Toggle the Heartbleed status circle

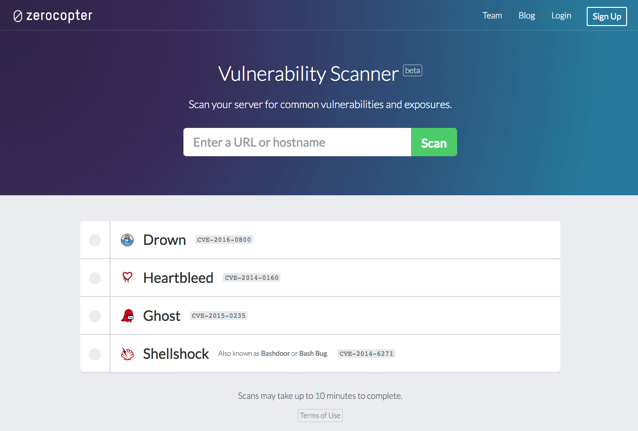pos(95,278)
